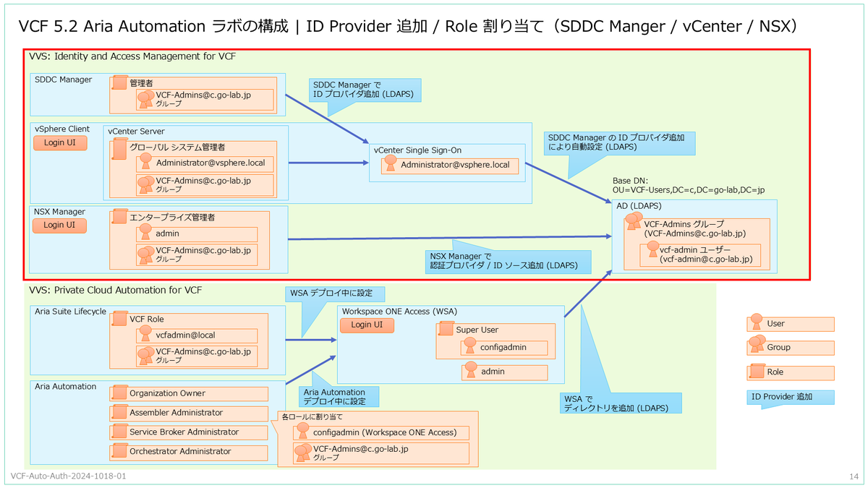This screenshot has width=868, height=488.
Task: Click the role icon beside Organization Owner
Action: pyautogui.click(x=119, y=393)
